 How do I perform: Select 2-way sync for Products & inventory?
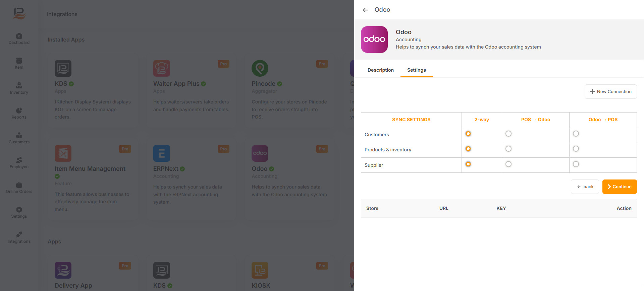point(468,149)
